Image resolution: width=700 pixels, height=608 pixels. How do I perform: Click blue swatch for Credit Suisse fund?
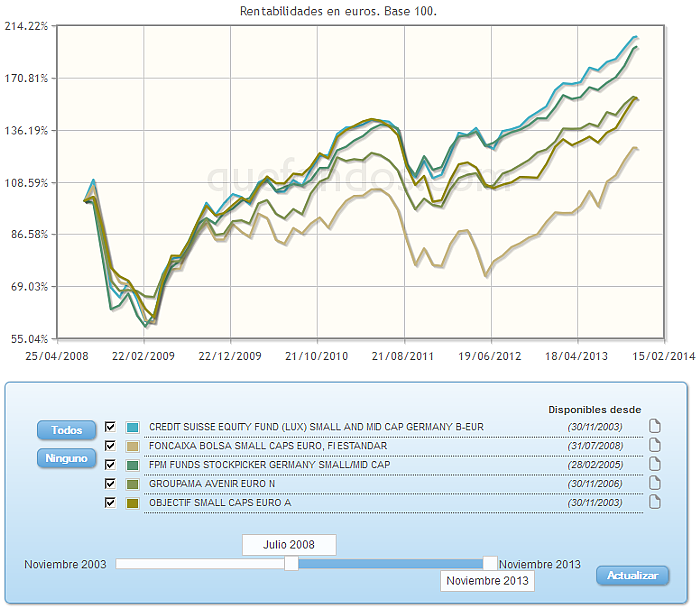point(133,427)
